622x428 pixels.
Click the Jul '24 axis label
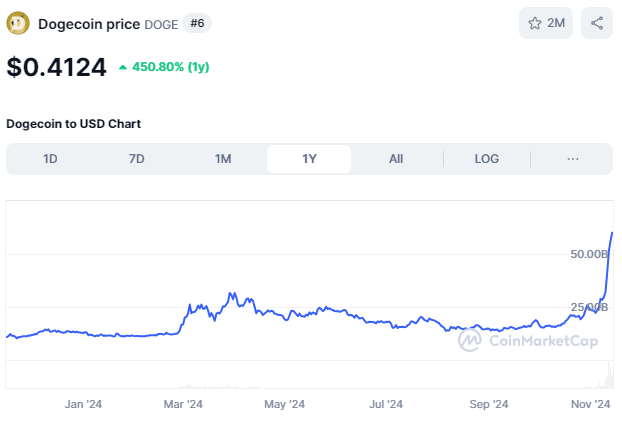pos(386,404)
